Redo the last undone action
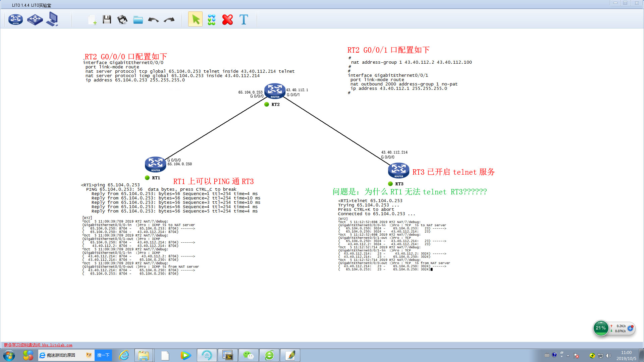The width and height of the screenshot is (644, 362). click(x=169, y=20)
